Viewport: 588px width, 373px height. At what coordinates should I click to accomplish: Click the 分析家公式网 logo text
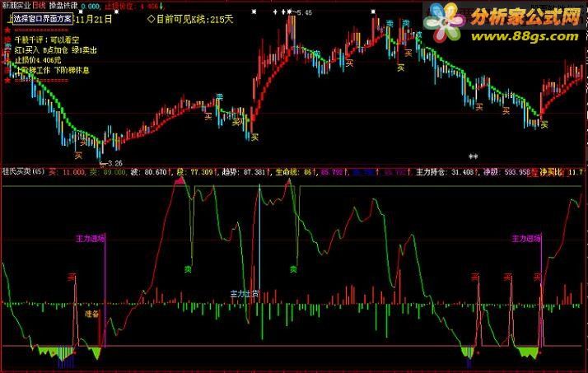point(525,16)
